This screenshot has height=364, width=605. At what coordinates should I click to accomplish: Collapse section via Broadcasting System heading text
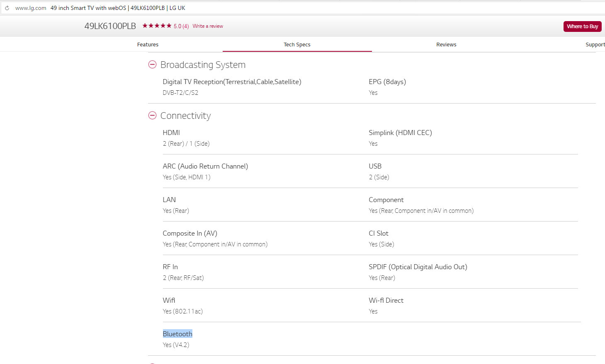[203, 65]
